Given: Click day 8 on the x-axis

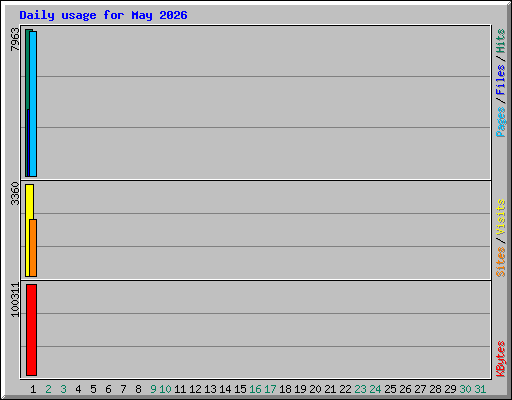Looking at the screenshot, I should pos(138,389).
